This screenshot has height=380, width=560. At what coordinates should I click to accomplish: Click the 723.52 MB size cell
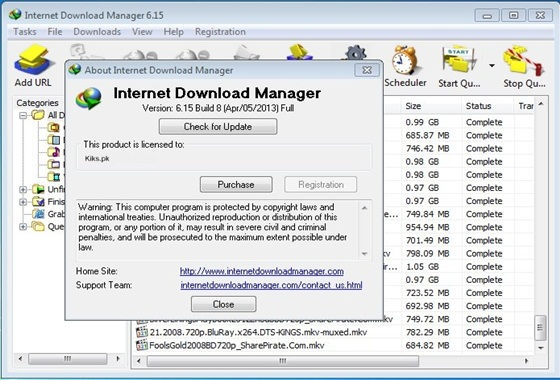click(427, 293)
